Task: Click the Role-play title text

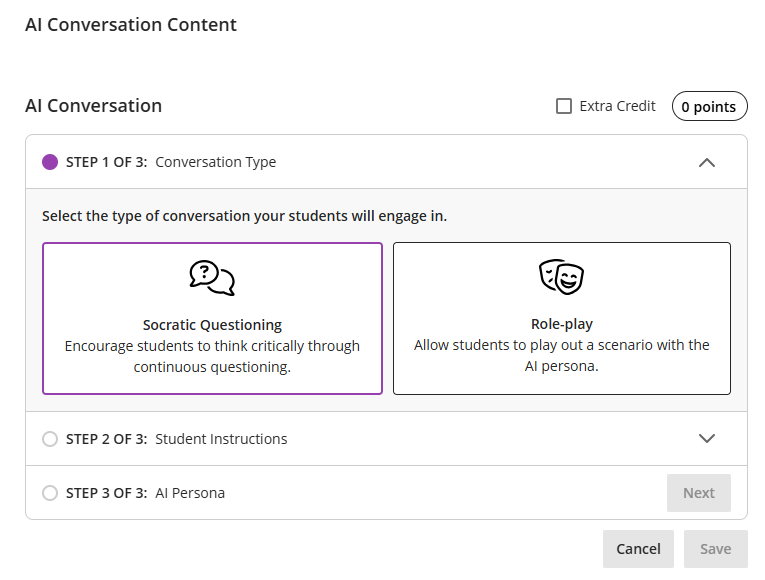Action: 561,324
